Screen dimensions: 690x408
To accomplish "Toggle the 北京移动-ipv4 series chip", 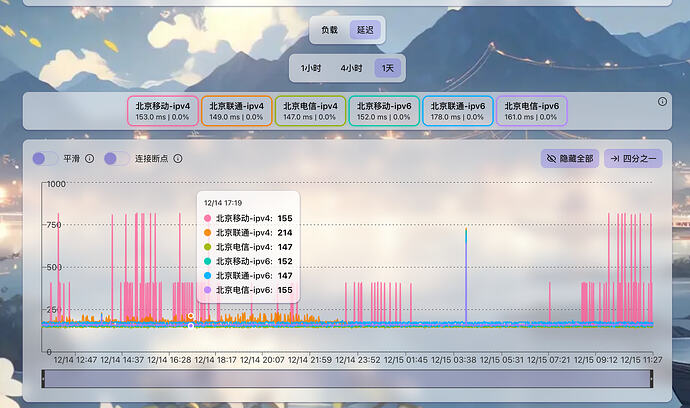I will (163, 111).
